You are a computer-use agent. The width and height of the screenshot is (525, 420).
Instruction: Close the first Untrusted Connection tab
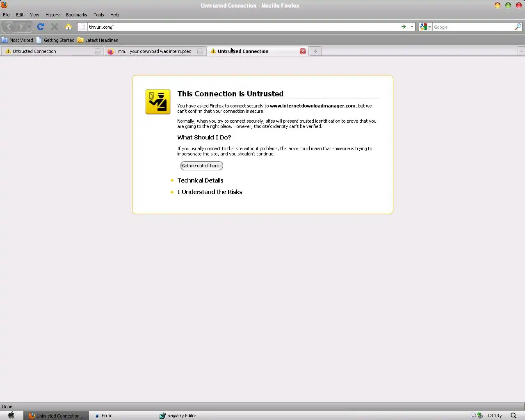(x=98, y=51)
